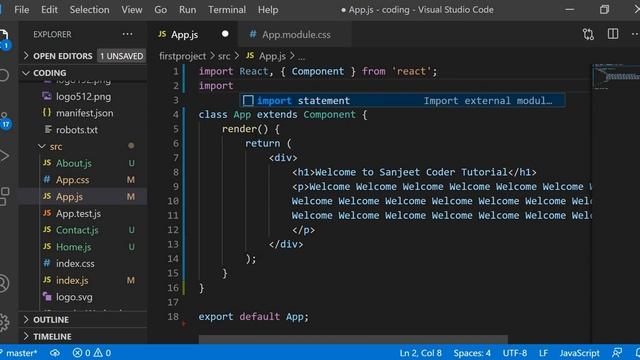Open the Accounts icon
Viewport: 640px width, 360px height.
[x=4, y=283]
